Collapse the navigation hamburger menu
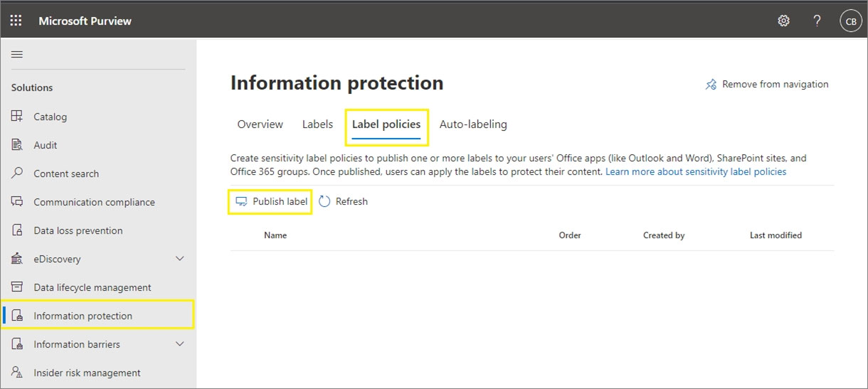Screen dimensions: 868x389 [17, 54]
